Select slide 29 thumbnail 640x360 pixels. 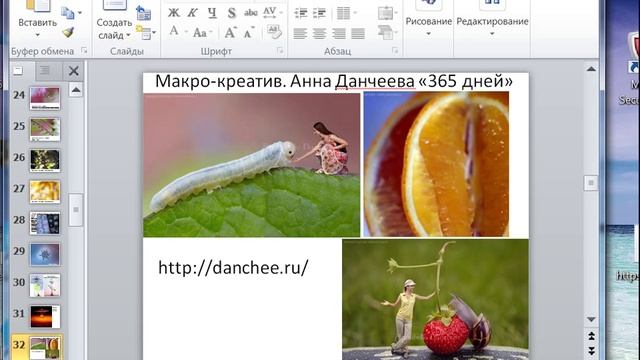[45, 254]
